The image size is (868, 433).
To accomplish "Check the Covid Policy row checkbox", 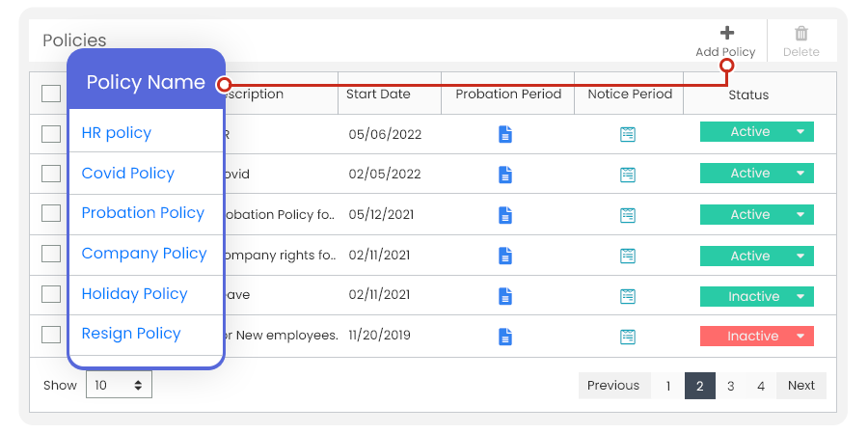I will tap(51, 174).
